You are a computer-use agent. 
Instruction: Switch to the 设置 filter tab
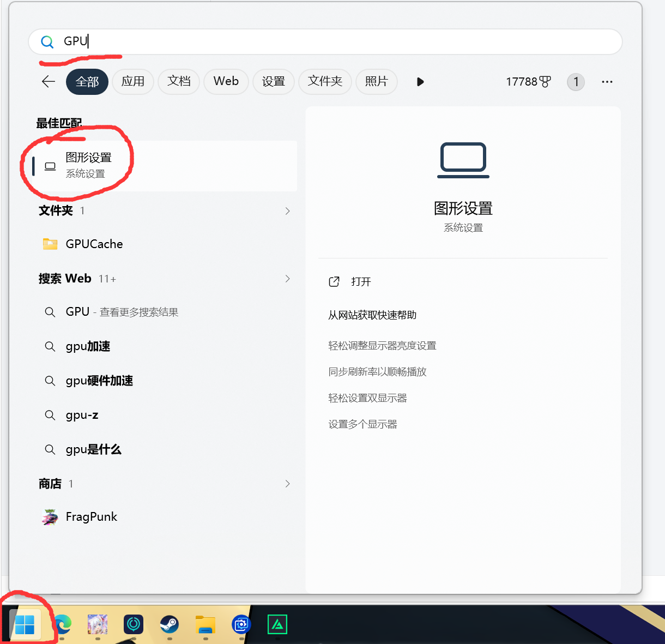pyautogui.click(x=274, y=82)
